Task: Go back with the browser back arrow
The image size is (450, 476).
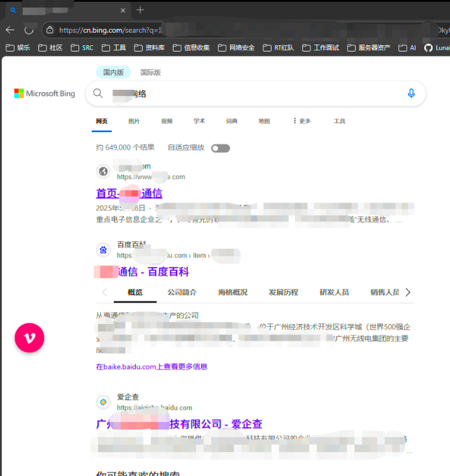Action: coord(10,30)
